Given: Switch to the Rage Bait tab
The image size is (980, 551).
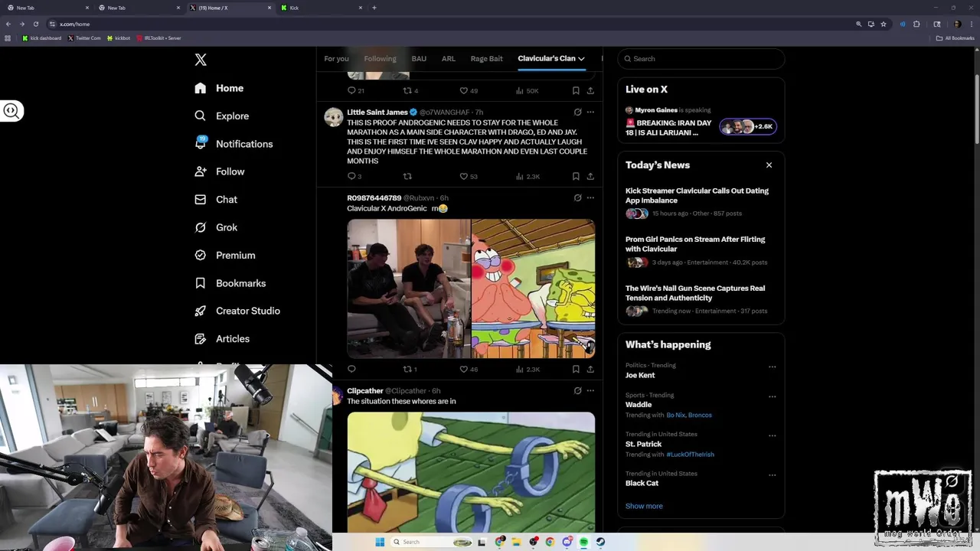Looking at the screenshot, I should 487,58.
